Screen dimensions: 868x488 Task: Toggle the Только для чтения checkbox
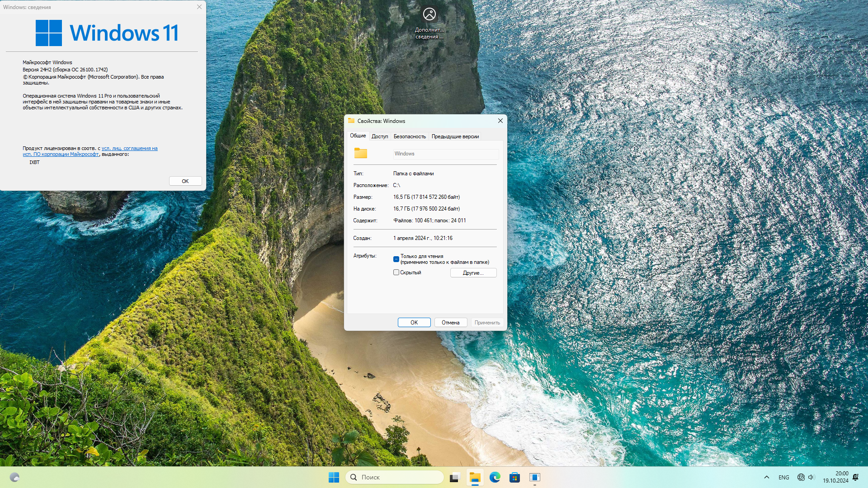coord(396,259)
